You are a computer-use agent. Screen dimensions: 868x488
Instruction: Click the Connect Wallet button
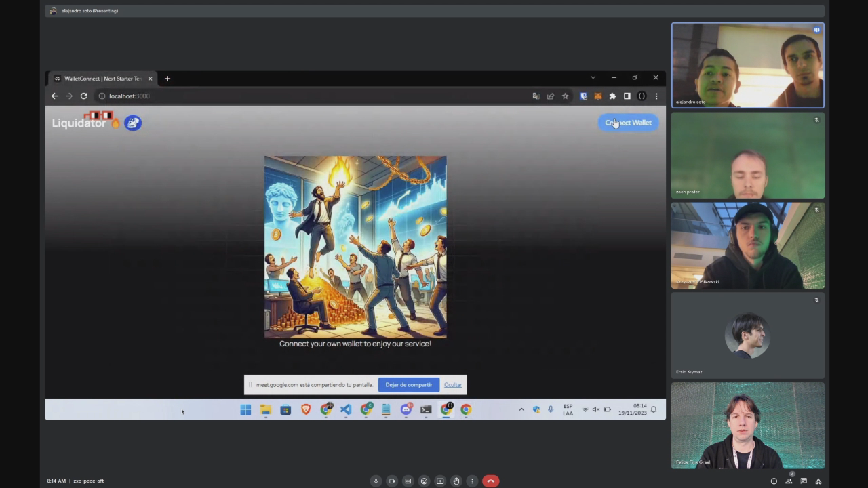click(628, 123)
